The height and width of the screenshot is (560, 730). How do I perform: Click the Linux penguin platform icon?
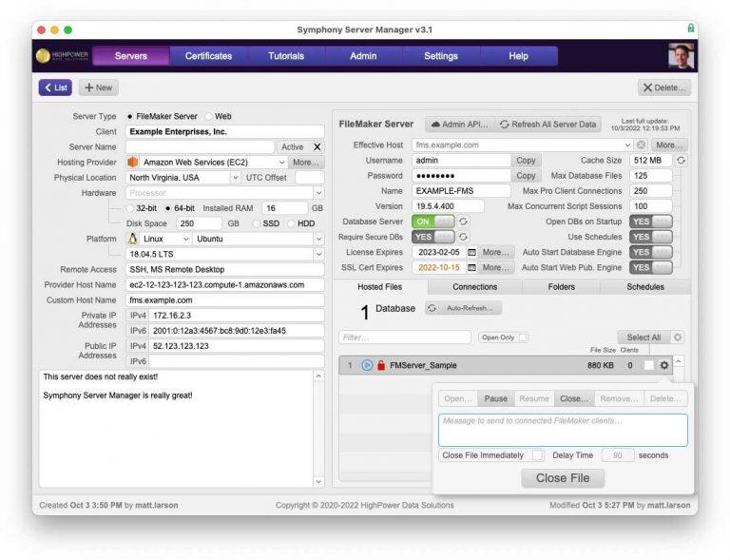[x=133, y=239]
